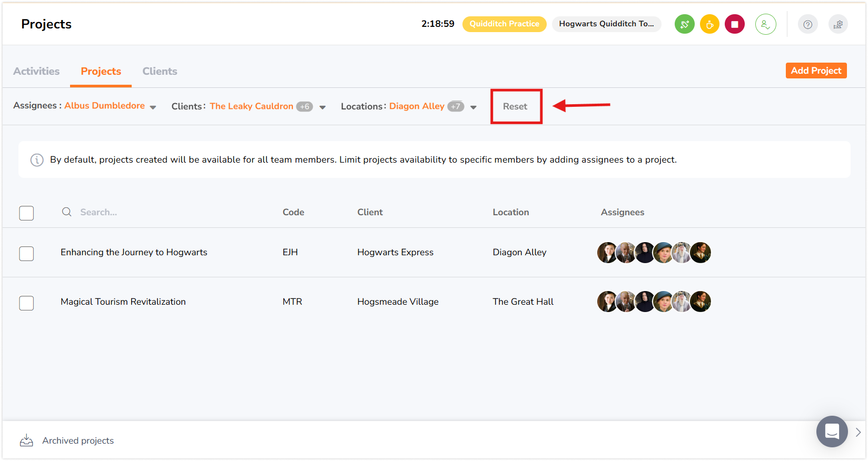Click the yellow break coffee icon

pyautogui.click(x=709, y=24)
